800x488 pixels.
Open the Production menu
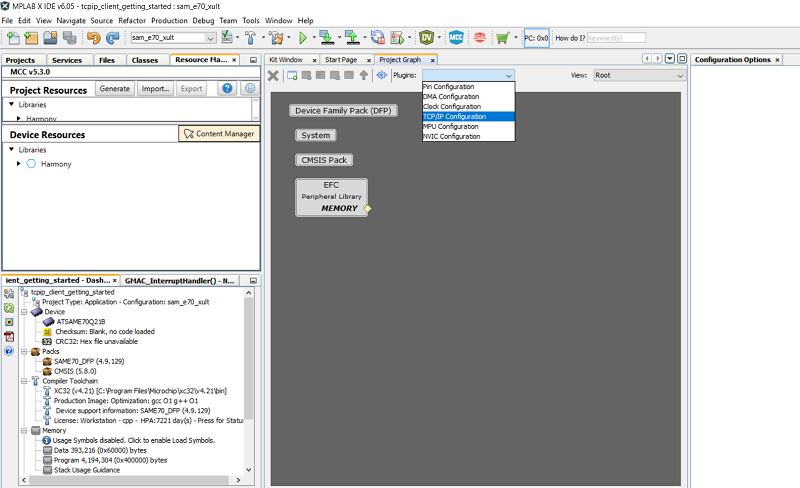click(x=169, y=20)
